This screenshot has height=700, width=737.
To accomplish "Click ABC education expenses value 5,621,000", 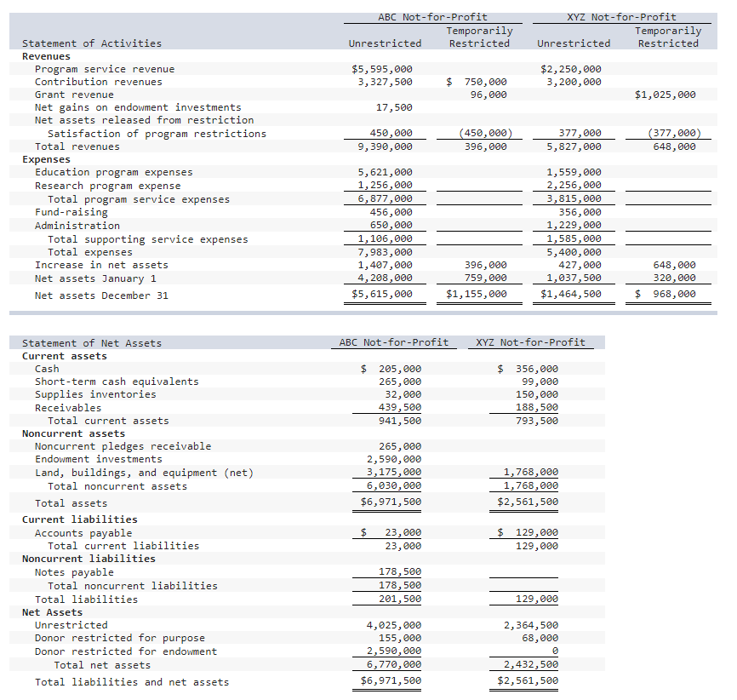I will point(385,172).
